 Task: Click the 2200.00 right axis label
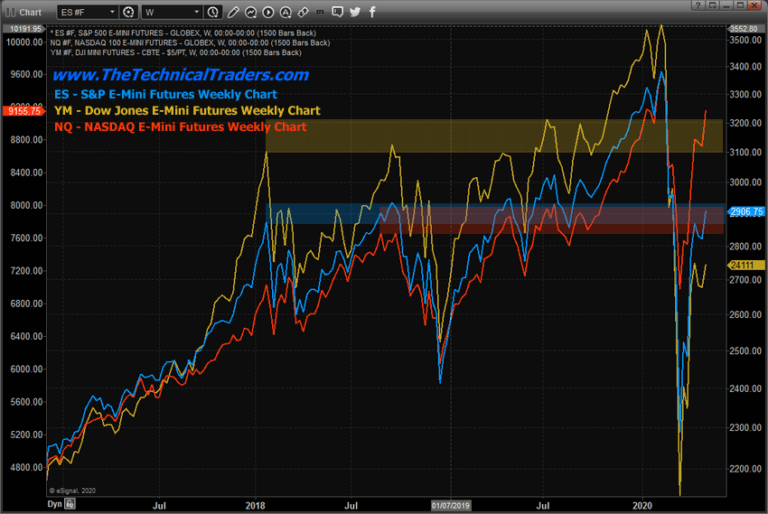tap(745, 468)
